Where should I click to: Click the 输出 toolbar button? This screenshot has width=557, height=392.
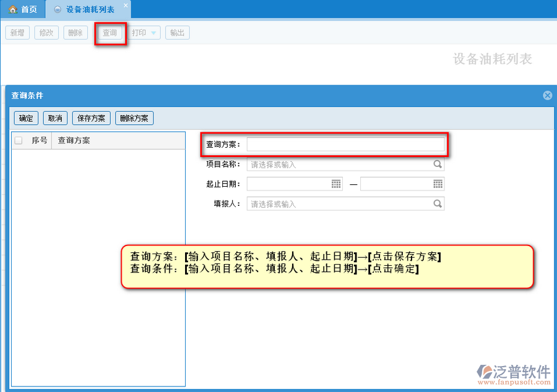pyautogui.click(x=177, y=33)
